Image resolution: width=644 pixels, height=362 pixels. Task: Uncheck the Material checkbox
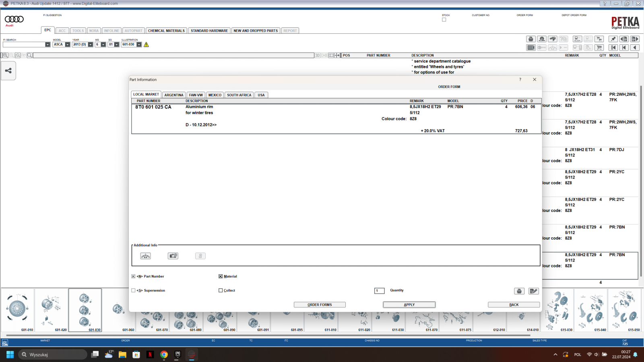(221, 276)
